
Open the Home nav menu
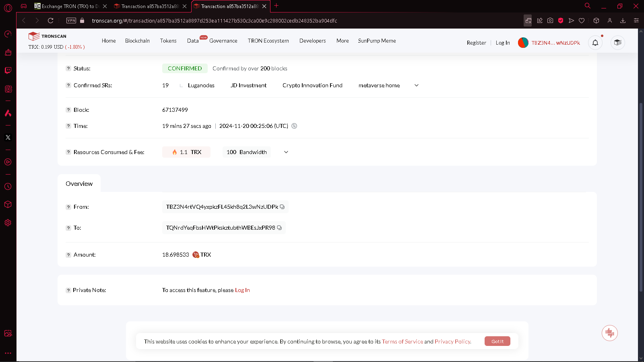(x=109, y=41)
